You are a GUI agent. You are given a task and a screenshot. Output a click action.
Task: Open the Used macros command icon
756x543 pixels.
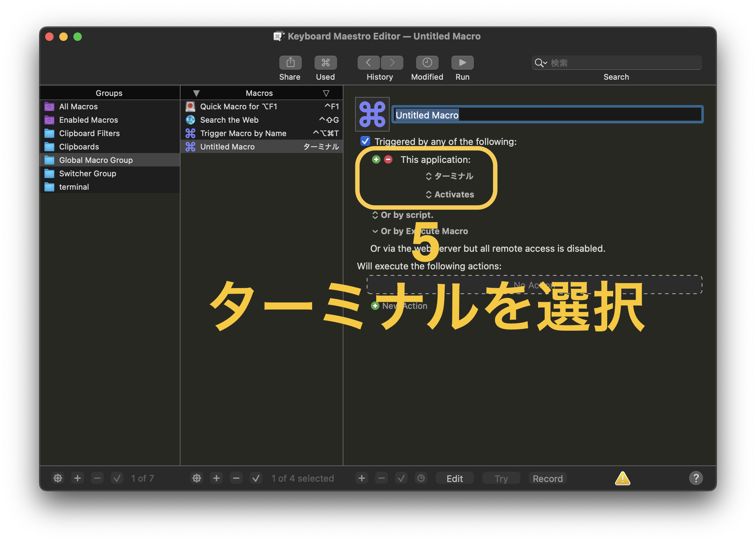click(x=325, y=63)
